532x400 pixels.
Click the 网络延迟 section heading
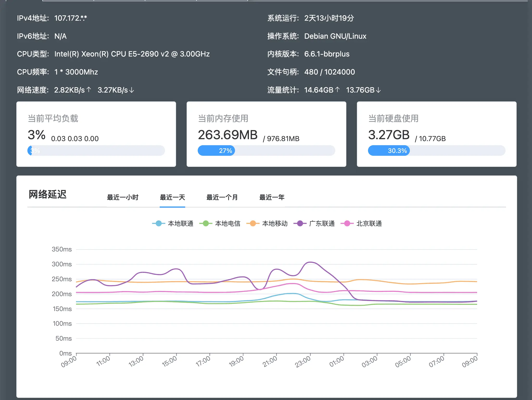click(x=48, y=194)
